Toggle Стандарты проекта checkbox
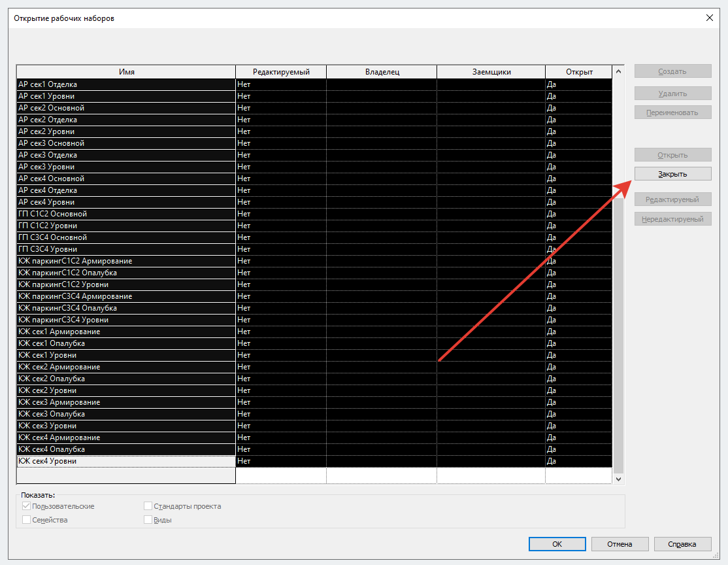728x565 pixels. (148, 506)
